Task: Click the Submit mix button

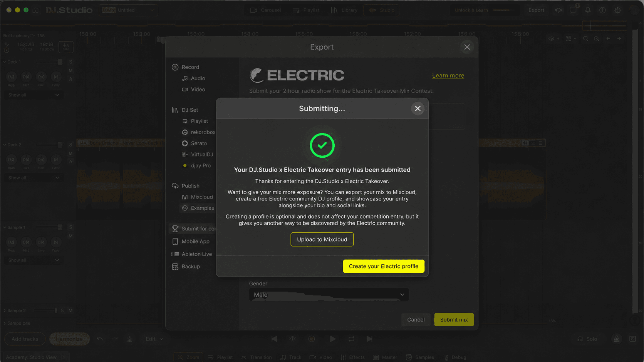Action: 454,320
